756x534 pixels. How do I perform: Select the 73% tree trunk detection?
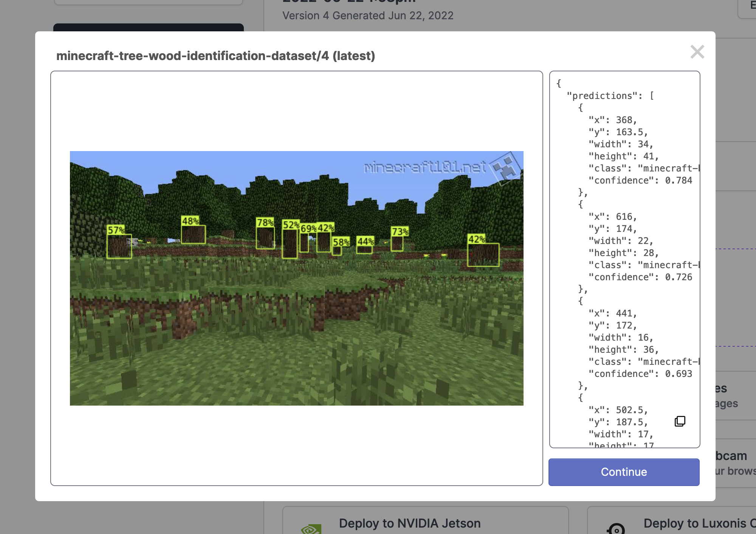397,243
